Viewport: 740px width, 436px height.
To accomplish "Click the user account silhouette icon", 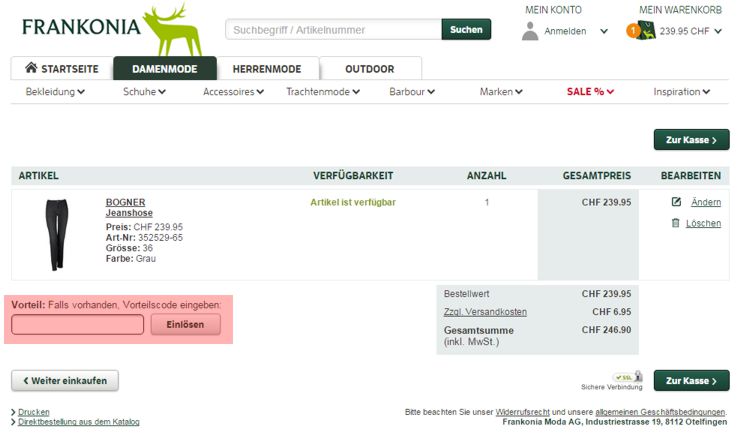I will click(x=530, y=31).
